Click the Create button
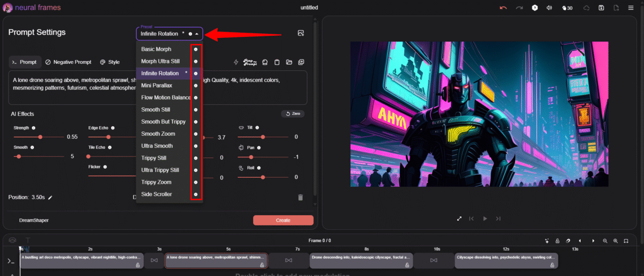 283,220
